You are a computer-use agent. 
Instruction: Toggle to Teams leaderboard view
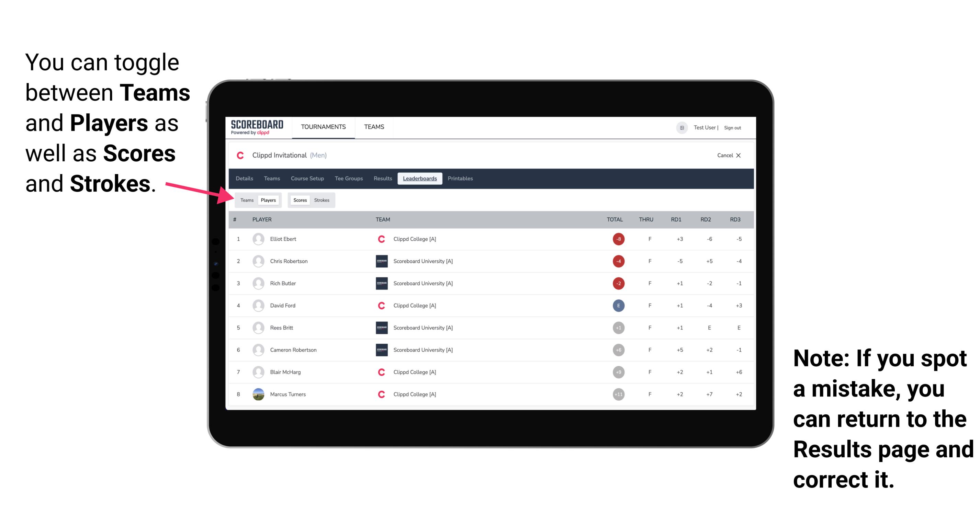[x=247, y=200]
